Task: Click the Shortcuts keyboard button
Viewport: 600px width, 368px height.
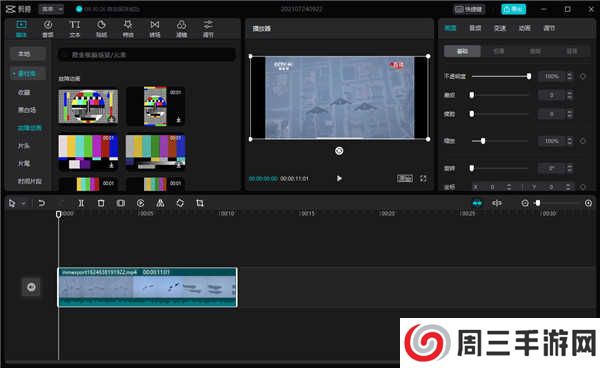Action: coord(469,9)
